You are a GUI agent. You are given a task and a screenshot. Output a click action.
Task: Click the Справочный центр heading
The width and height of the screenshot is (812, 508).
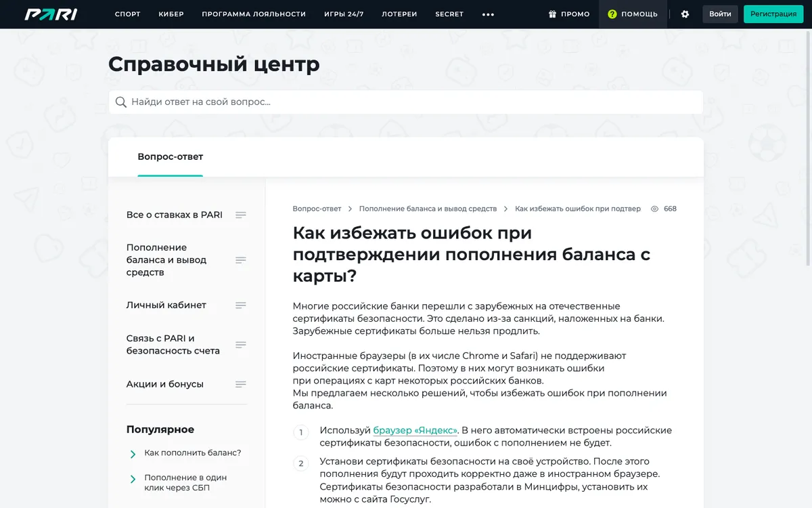tap(214, 64)
